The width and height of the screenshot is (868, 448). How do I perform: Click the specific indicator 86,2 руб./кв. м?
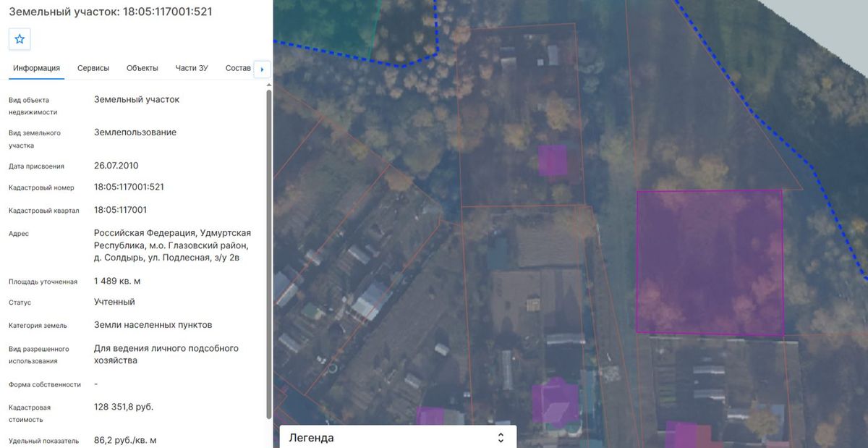(x=125, y=440)
